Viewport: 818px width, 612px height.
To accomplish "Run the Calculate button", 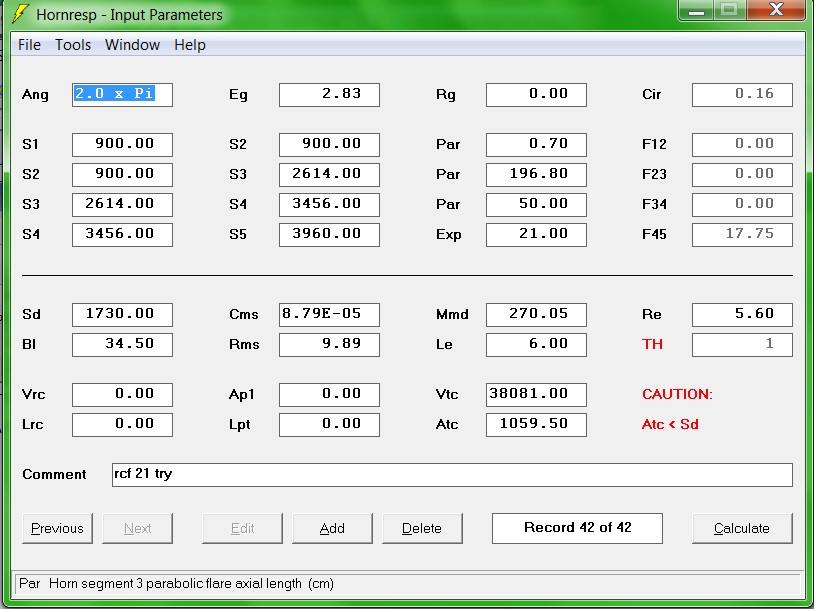I will tap(742, 530).
